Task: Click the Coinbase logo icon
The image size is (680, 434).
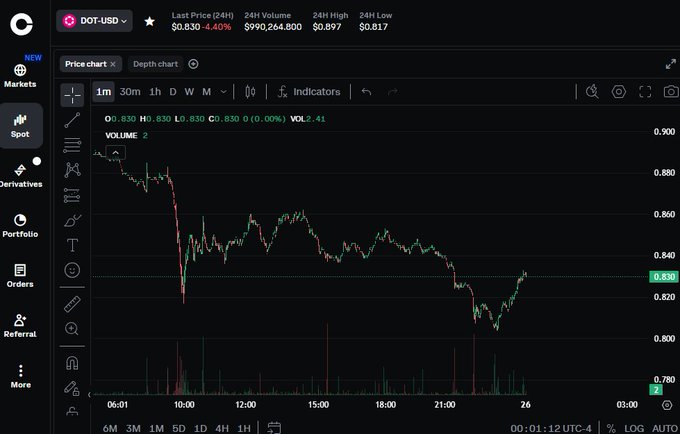Action: click(x=21, y=24)
